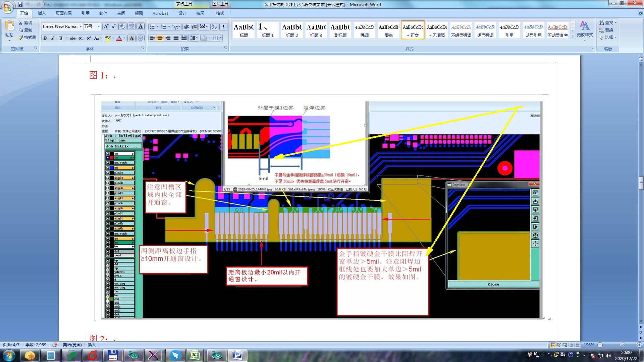This screenshot has width=644, height=362.
Task: Click the Show paragraph marks icon
Action: pos(223,26)
